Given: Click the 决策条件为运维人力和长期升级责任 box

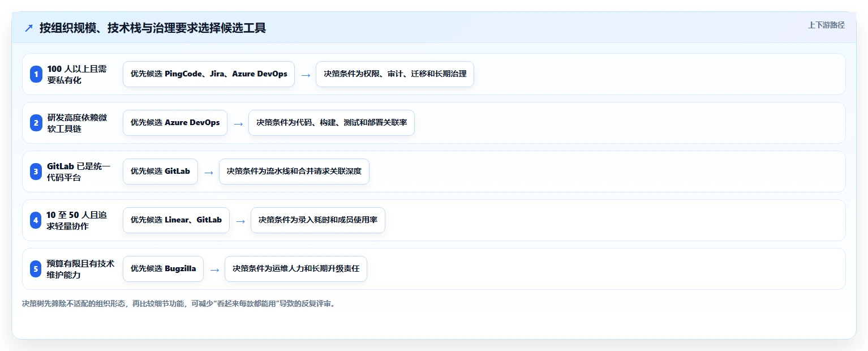Looking at the screenshot, I should [x=296, y=269].
